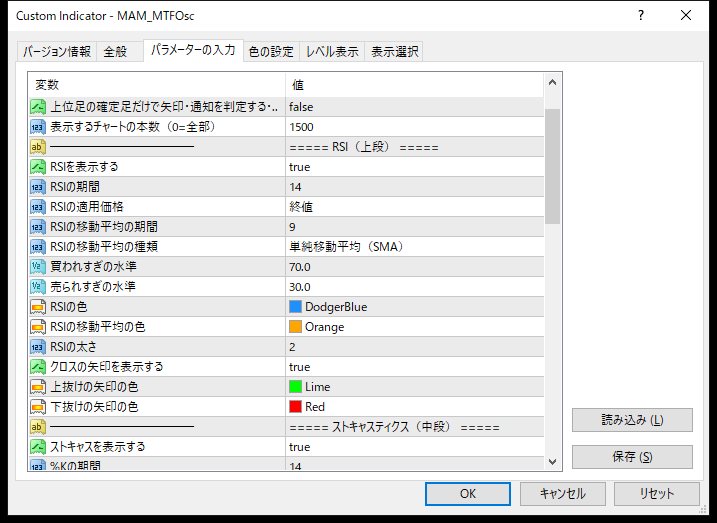Close the Custom Indicator dialog
The image size is (717, 523).
pyautogui.click(x=686, y=16)
